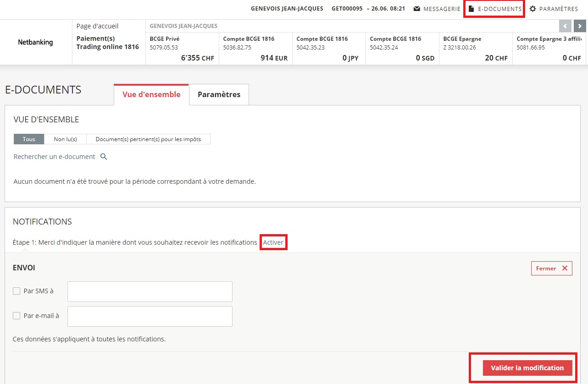This screenshot has height=384, width=588.
Task: Click the GENEVOIS JEAN-JACQUES user name in header
Action: (x=287, y=9)
